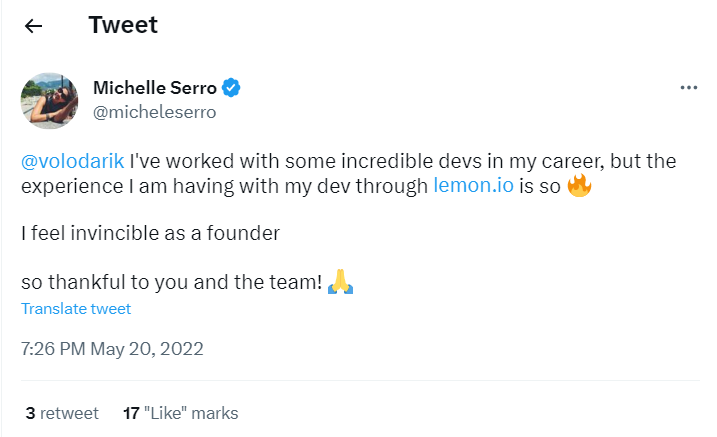Click the divider line below the timestamp
Viewport: 717px width, 437px height.
click(x=358, y=381)
